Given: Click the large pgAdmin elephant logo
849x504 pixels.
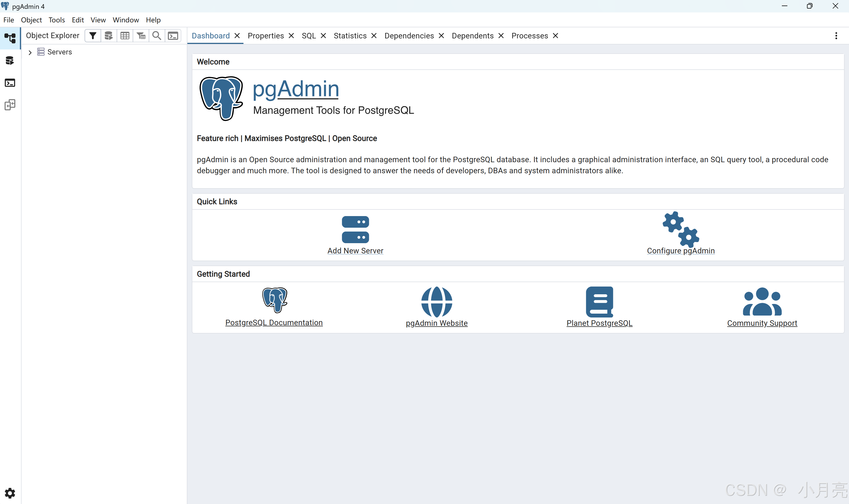Looking at the screenshot, I should [221, 98].
